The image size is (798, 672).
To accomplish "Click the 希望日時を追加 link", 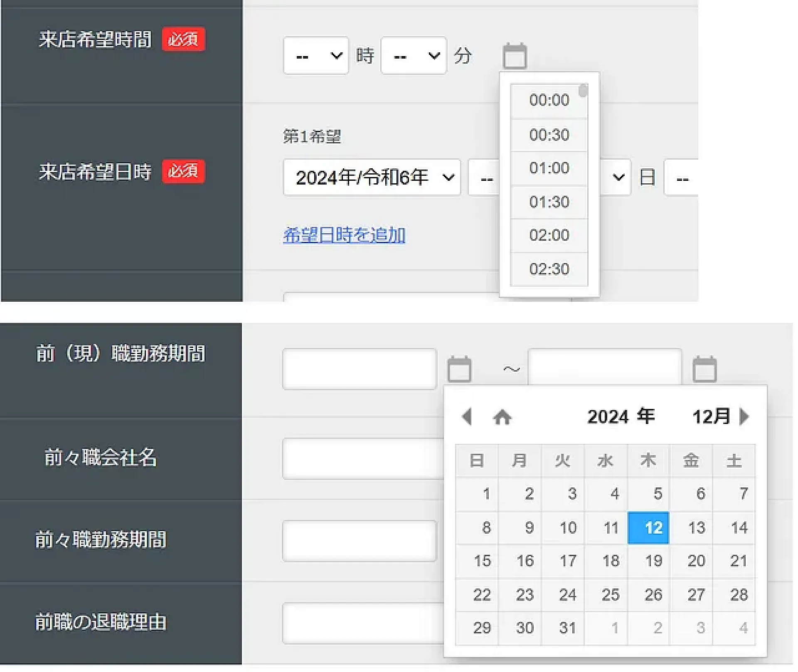I will click(x=344, y=235).
